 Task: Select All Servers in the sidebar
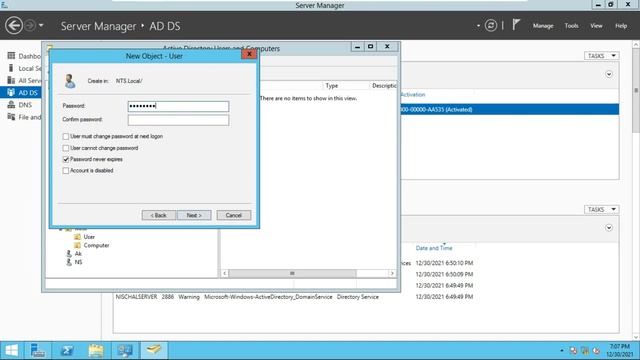(x=24, y=80)
